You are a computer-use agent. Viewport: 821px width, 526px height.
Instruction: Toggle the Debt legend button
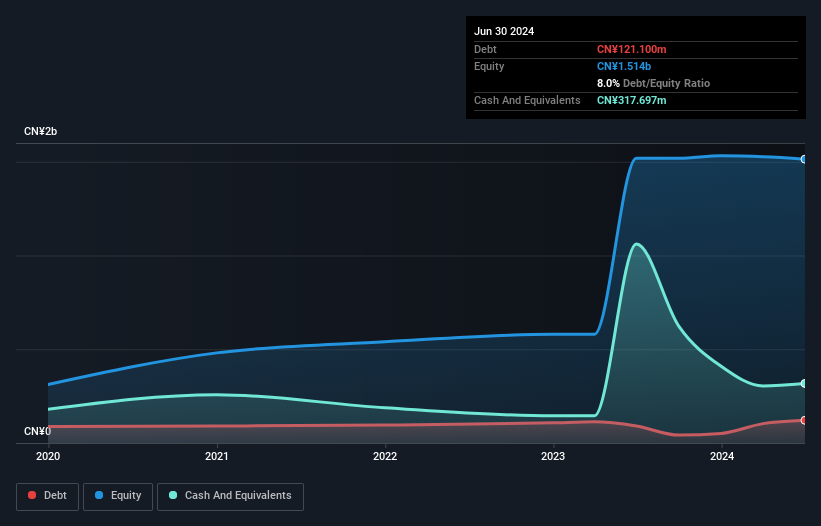[x=48, y=496]
